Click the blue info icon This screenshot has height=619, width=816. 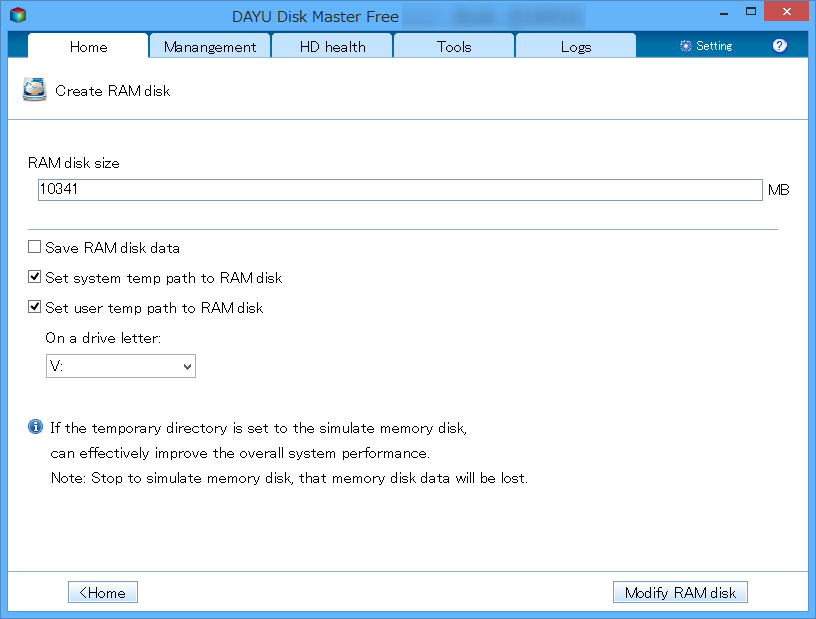[x=35, y=427]
